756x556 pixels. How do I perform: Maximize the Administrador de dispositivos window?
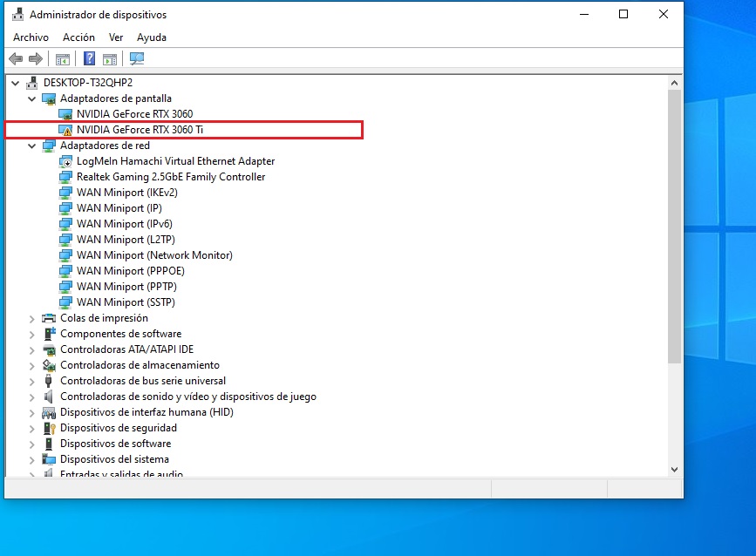pos(623,15)
